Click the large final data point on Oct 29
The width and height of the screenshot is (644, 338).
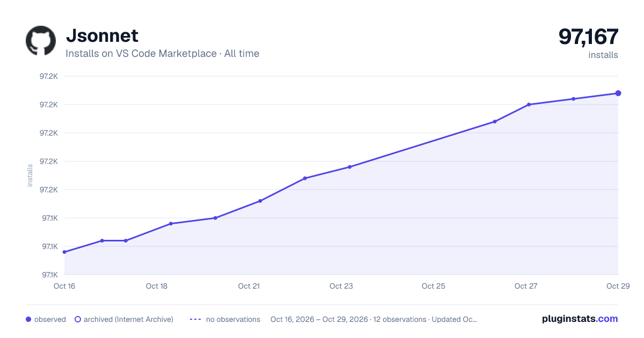[618, 93]
